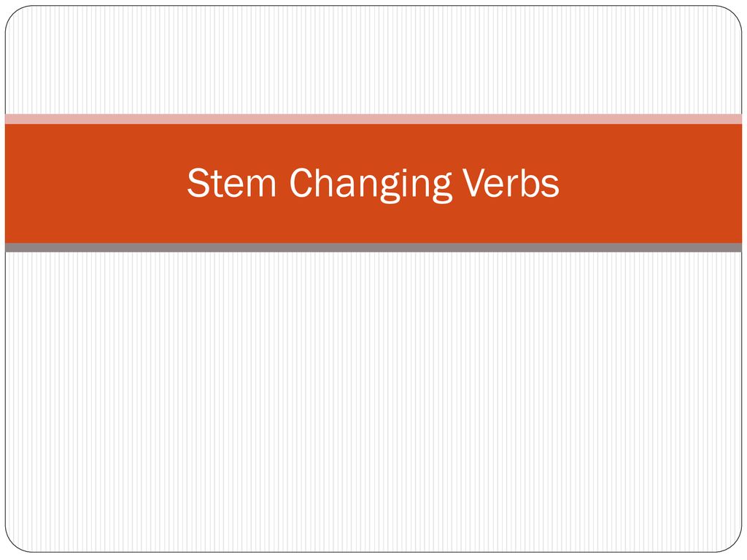Click the capital 'V' in 'Verbs'

pyautogui.click(x=476, y=182)
